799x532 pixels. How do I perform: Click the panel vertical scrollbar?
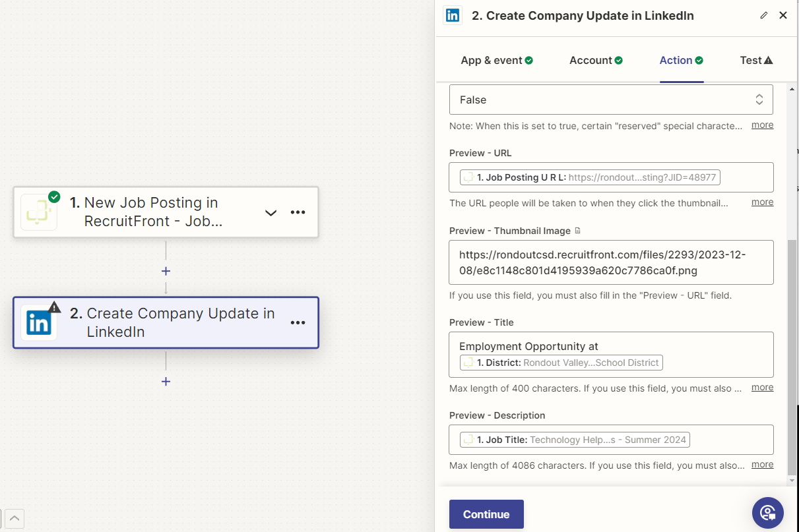[792, 357]
